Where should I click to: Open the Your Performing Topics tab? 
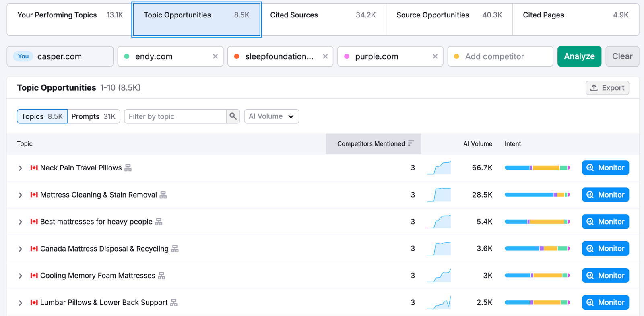coord(70,19)
